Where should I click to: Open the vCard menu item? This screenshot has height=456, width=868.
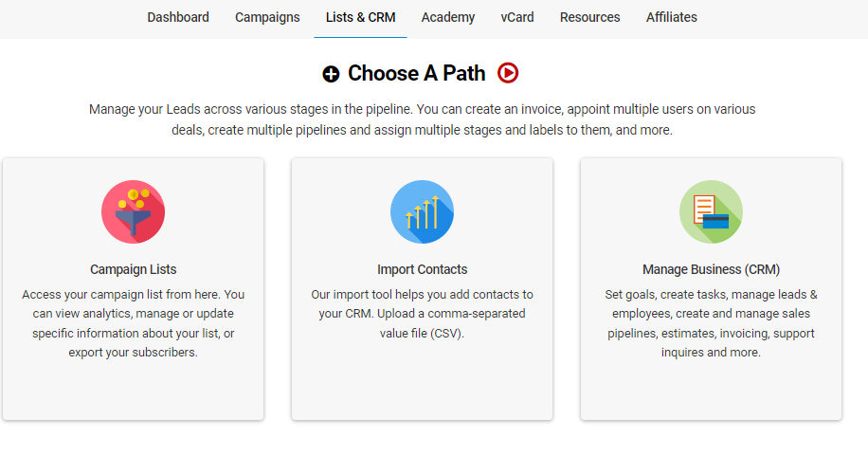point(517,18)
